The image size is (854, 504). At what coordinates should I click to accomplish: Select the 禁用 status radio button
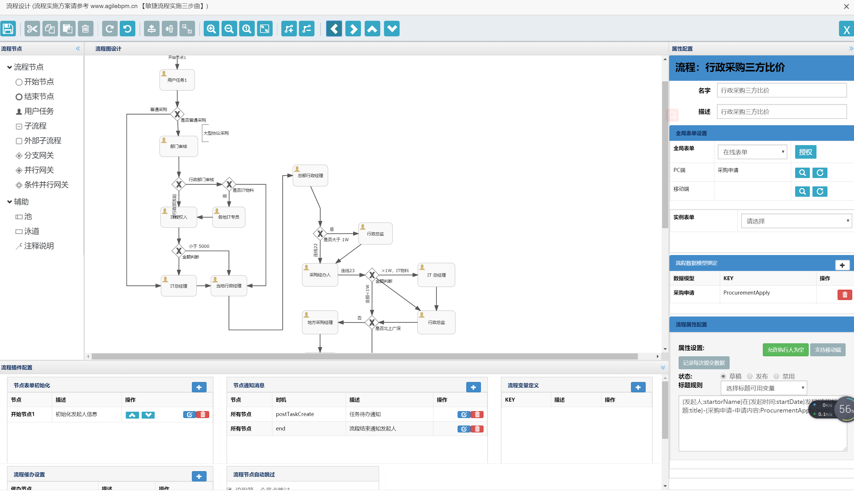(x=776, y=376)
